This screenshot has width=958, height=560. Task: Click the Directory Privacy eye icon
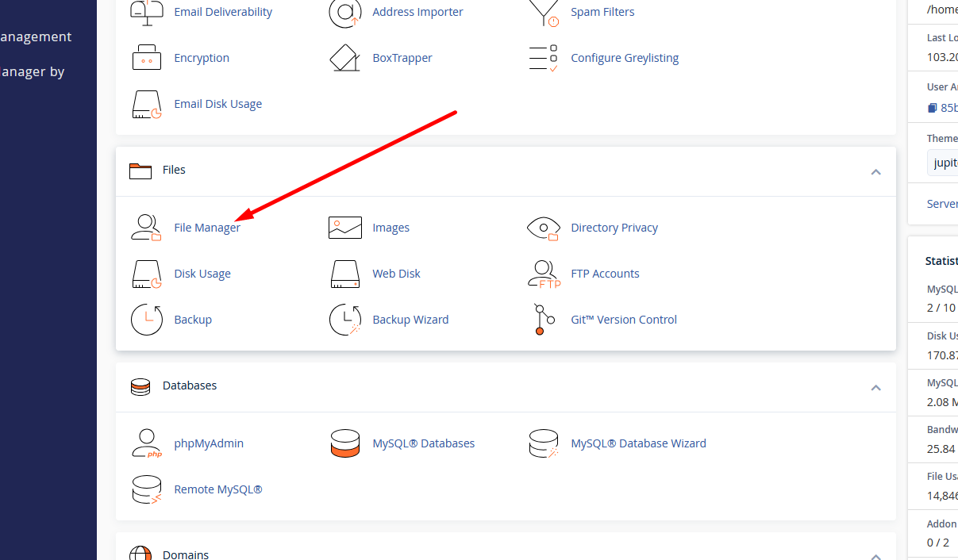coord(543,228)
